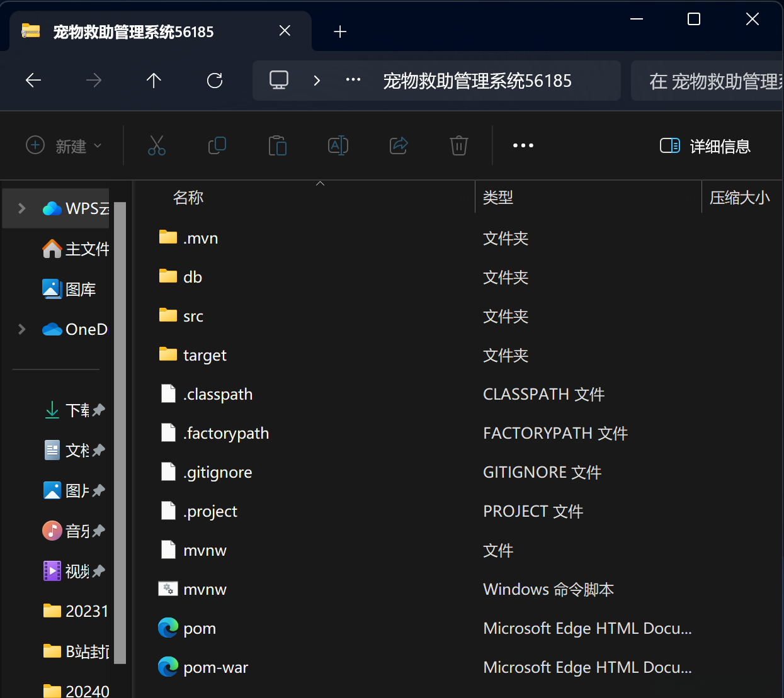This screenshot has width=784, height=698.
Task: Go up one folder level
Action: click(154, 81)
